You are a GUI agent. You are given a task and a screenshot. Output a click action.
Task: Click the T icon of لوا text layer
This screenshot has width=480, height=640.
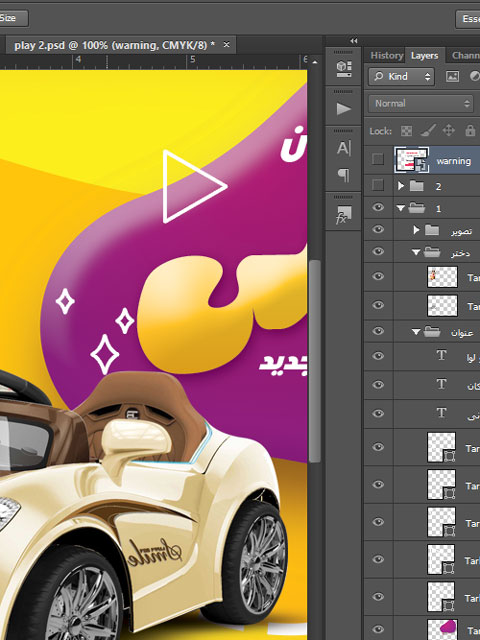(441, 356)
